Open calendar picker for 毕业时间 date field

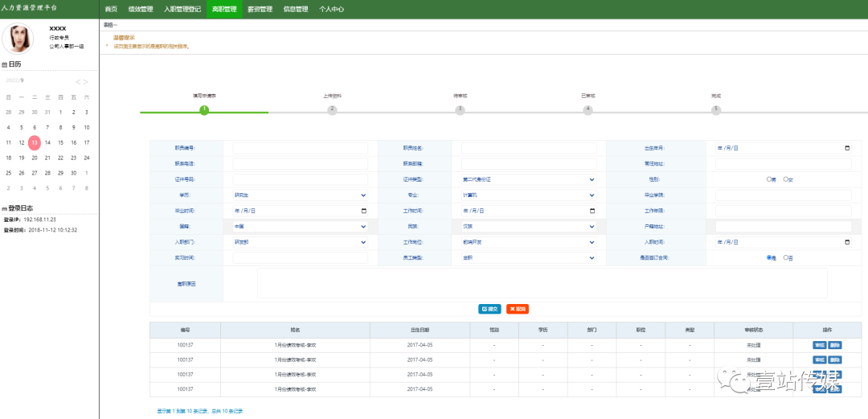364,211
